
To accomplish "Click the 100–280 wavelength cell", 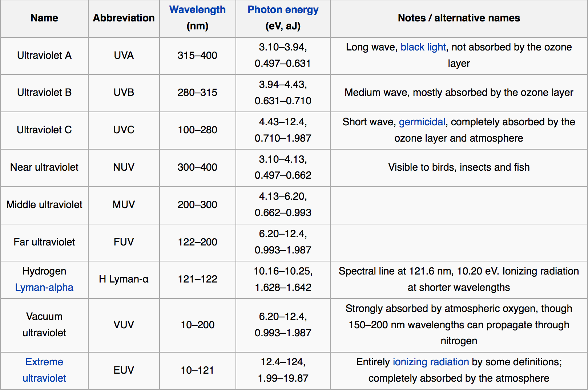I will point(198,131).
